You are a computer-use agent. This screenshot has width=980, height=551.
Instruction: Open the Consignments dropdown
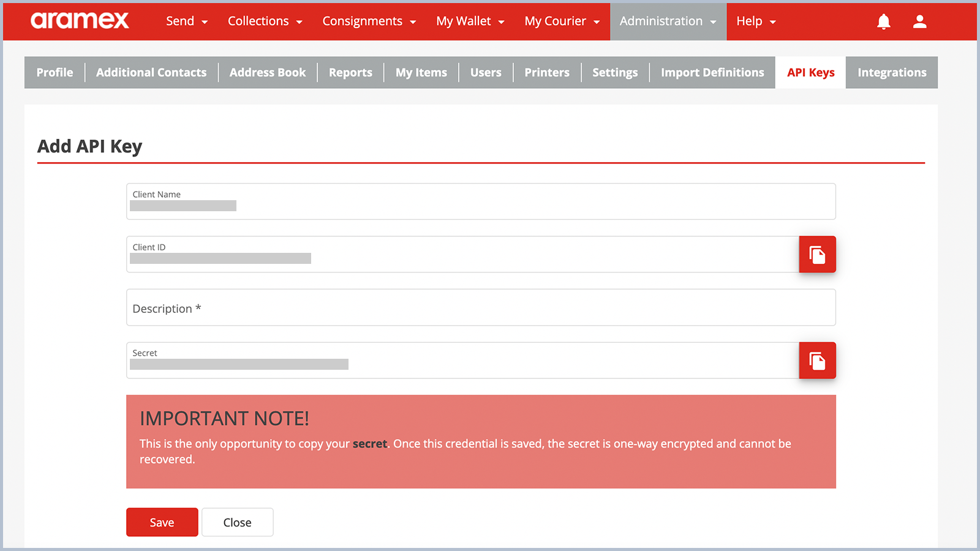coord(368,21)
